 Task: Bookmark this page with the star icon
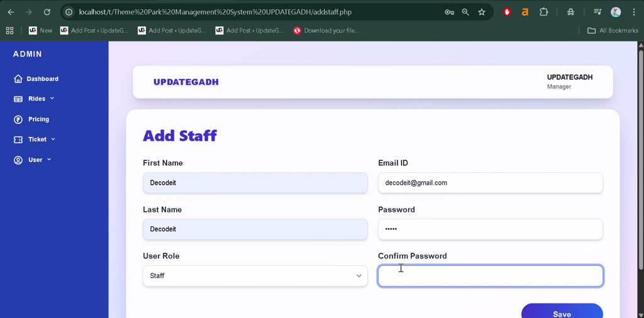(482, 12)
